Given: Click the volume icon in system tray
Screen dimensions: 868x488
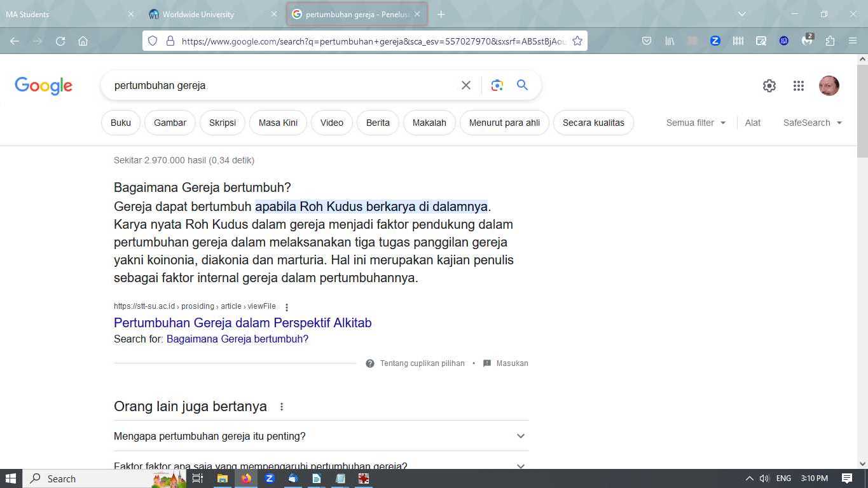Looking at the screenshot, I should pos(764,478).
